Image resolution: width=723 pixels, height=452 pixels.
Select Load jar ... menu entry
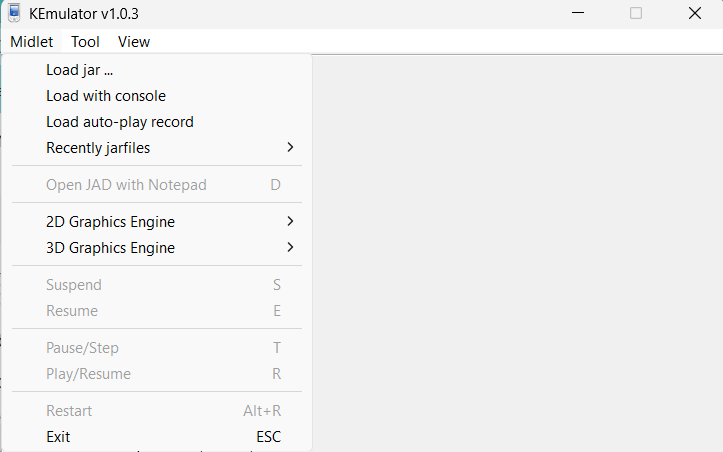click(80, 70)
